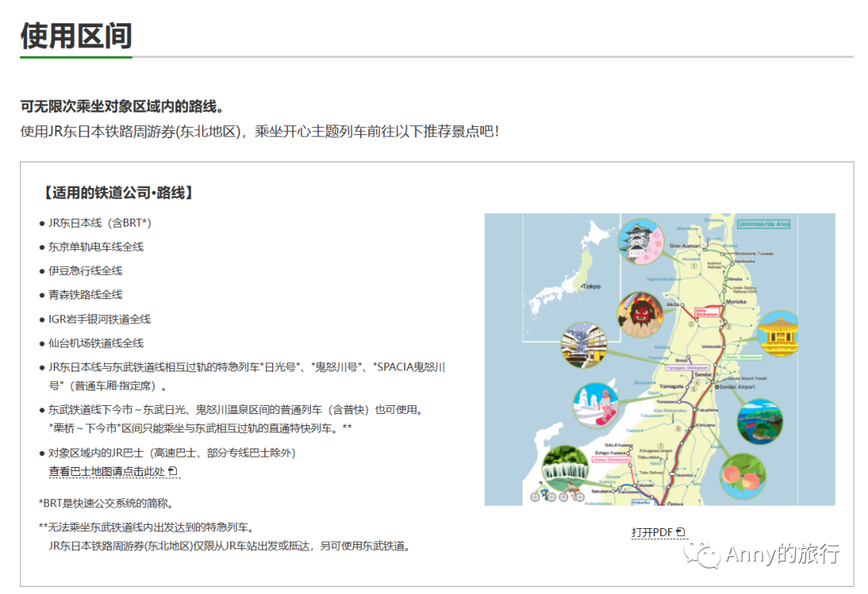
Task: Click the 打开PDF link below the map
Action: pyautogui.click(x=658, y=532)
